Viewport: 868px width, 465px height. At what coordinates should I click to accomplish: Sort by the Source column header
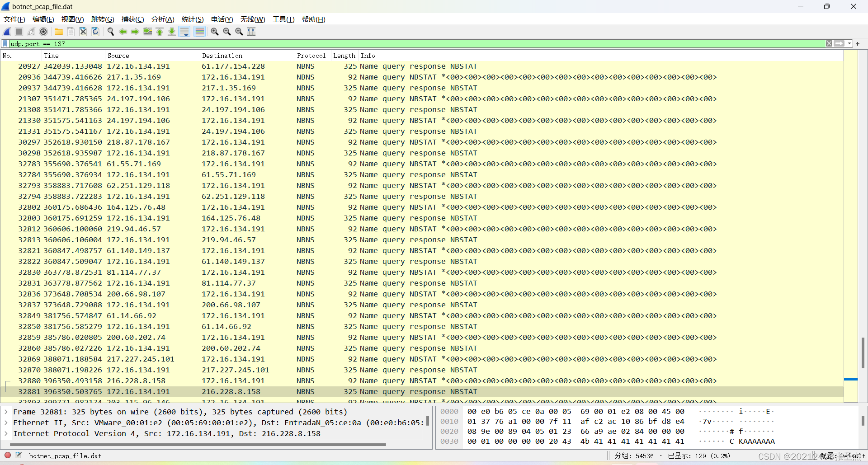tap(152, 56)
